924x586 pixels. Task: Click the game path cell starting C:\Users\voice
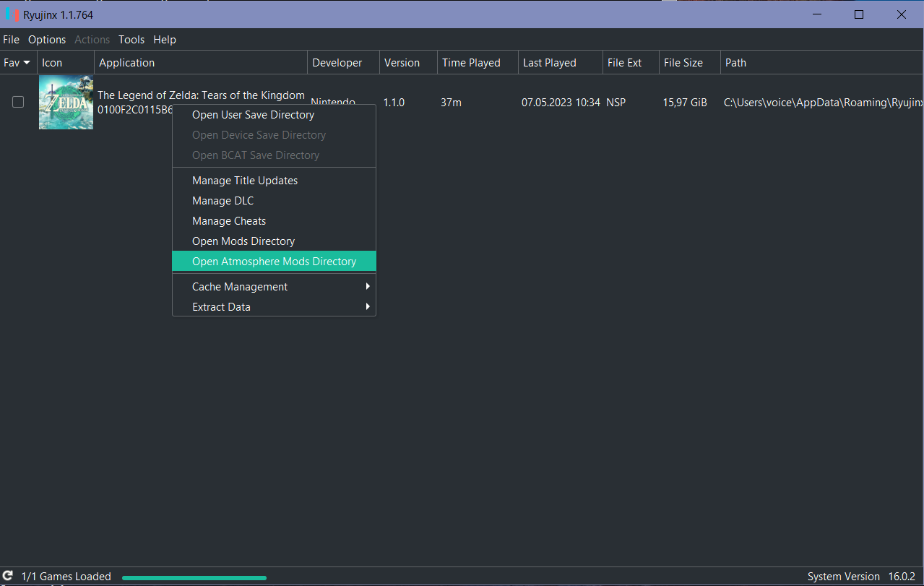point(824,103)
